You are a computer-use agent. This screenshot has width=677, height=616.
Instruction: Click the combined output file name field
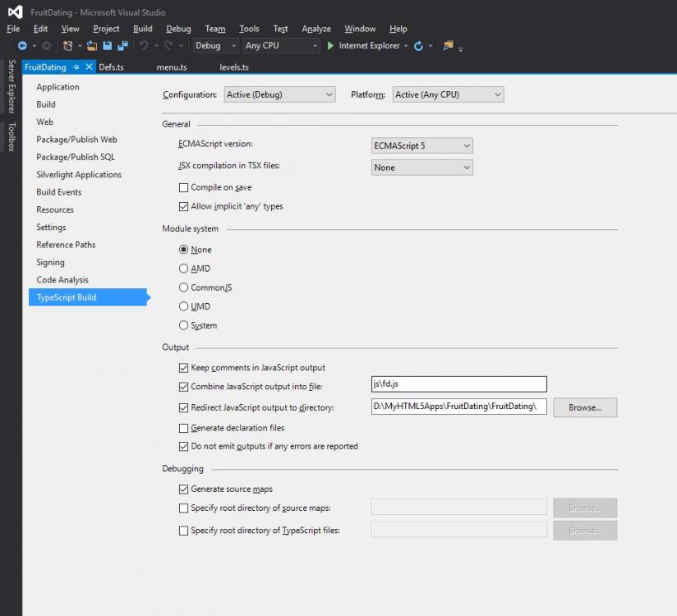click(459, 384)
